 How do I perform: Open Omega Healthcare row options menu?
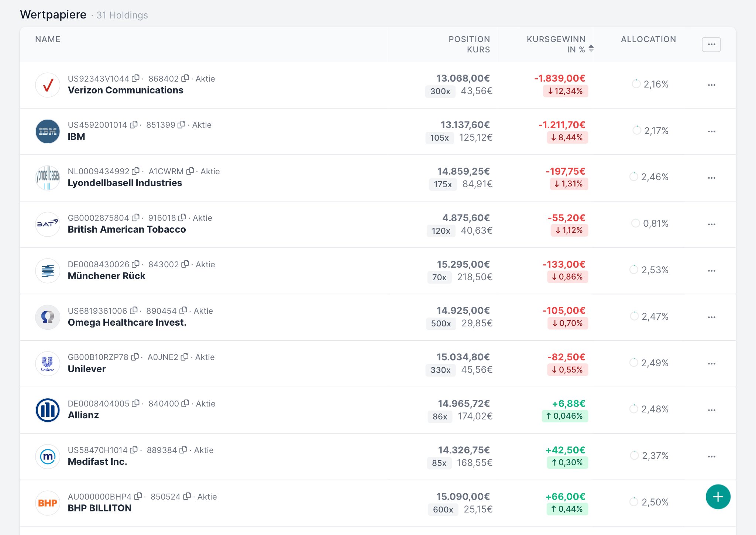click(711, 318)
